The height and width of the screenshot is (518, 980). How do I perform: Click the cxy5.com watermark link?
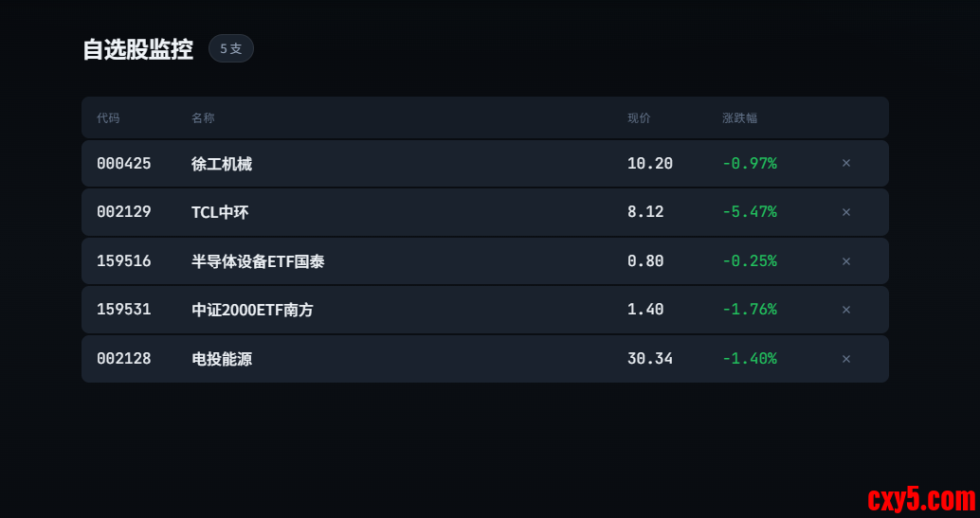(x=921, y=498)
